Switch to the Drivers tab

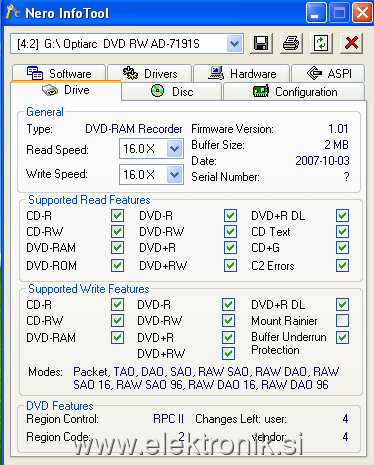point(150,73)
